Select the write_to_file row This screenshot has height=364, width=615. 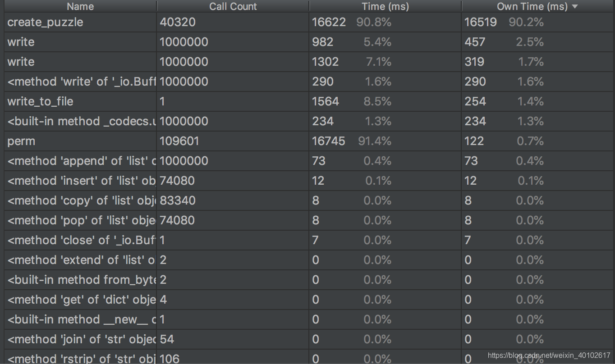(309, 101)
